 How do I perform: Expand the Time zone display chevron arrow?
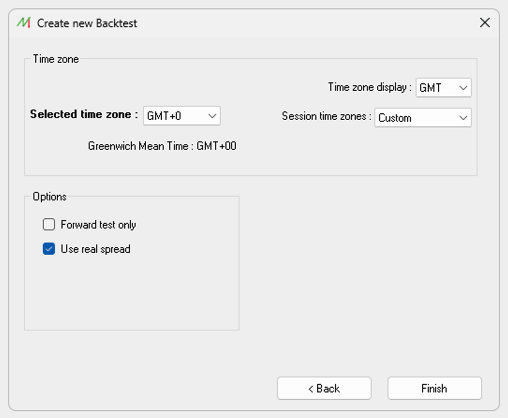(463, 88)
